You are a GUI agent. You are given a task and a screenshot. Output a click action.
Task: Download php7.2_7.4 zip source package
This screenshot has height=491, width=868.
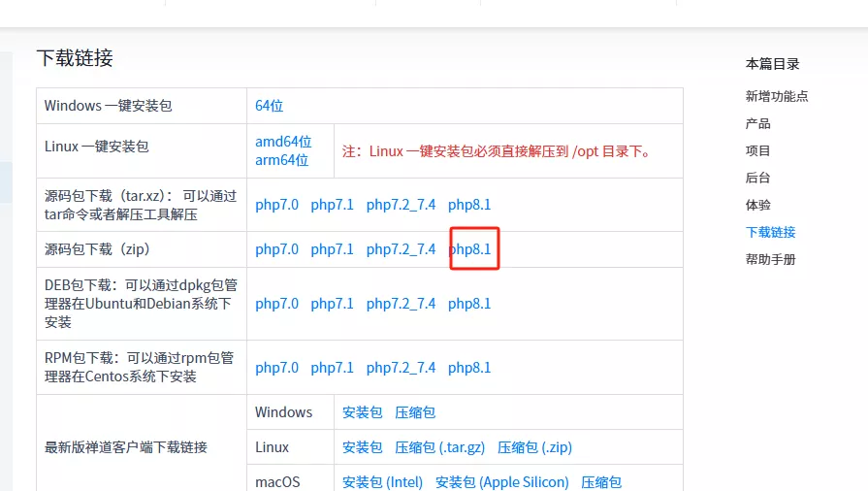401,249
